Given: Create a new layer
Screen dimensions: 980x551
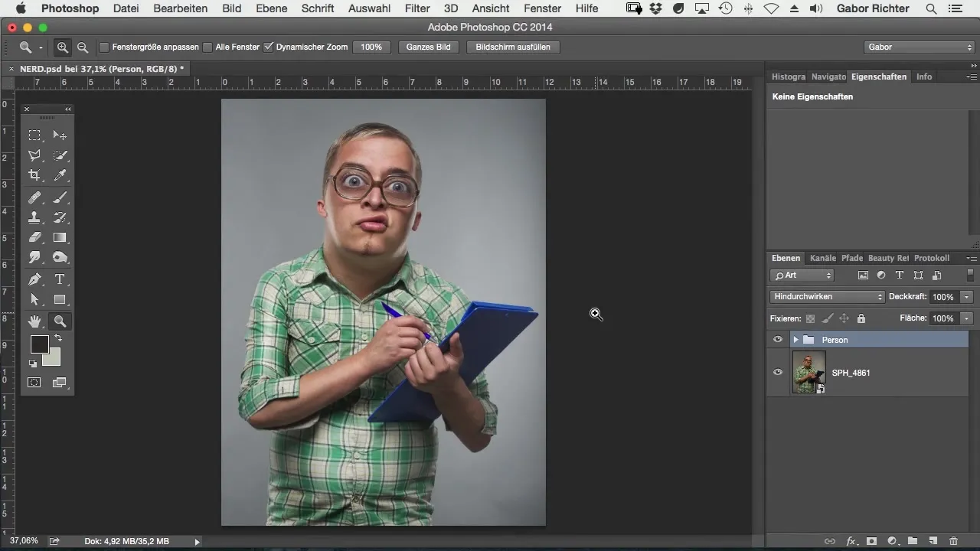Looking at the screenshot, I should click(933, 541).
